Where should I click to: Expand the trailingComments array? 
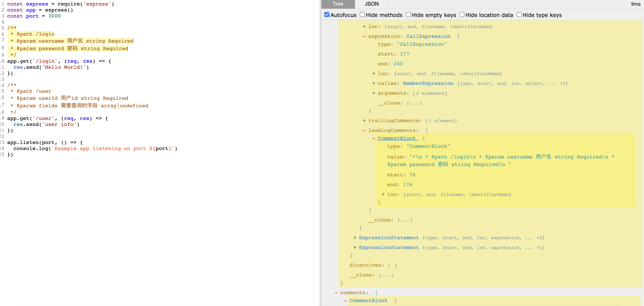(364, 121)
